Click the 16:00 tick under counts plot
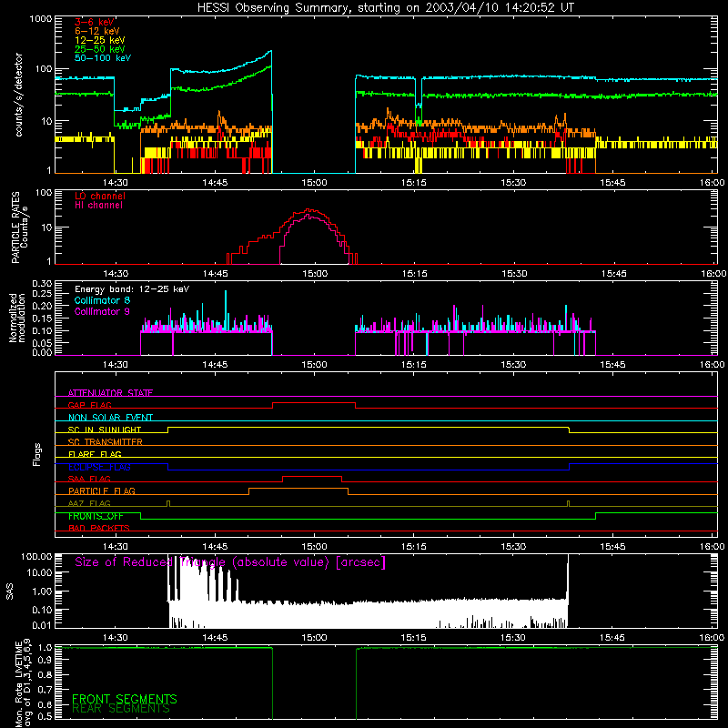This screenshot has width=728, height=728. 712,183
